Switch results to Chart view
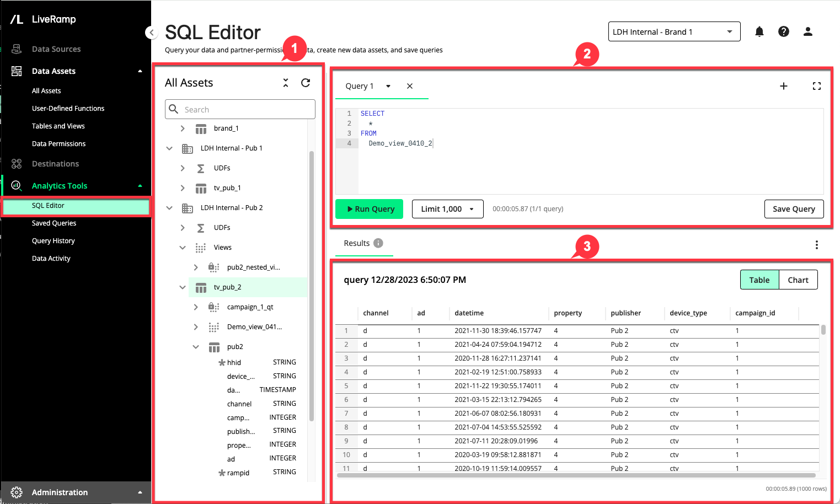 (x=798, y=280)
